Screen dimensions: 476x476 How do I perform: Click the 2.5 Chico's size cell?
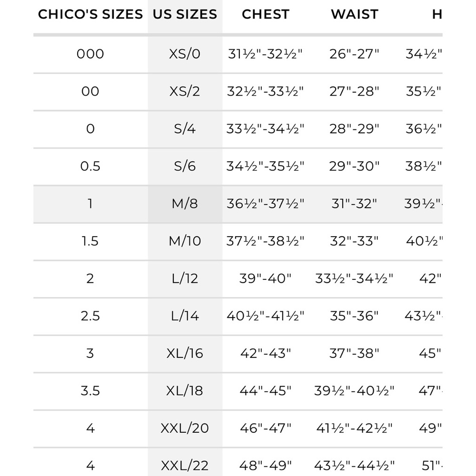click(x=90, y=316)
